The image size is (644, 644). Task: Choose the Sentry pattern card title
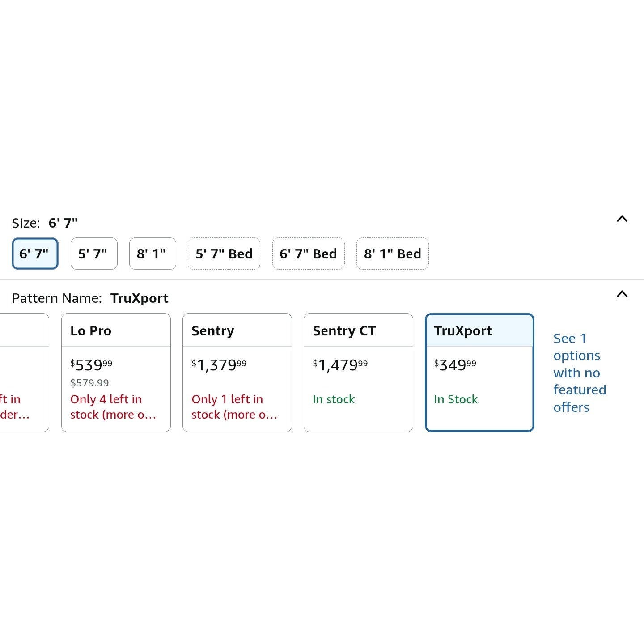pyautogui.click(x=213, y=331)
